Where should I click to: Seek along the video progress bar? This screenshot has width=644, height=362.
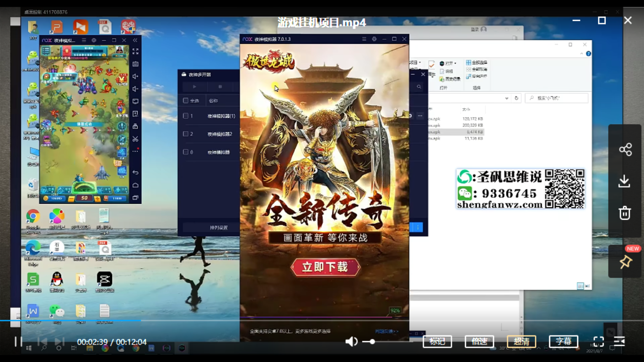322,321
